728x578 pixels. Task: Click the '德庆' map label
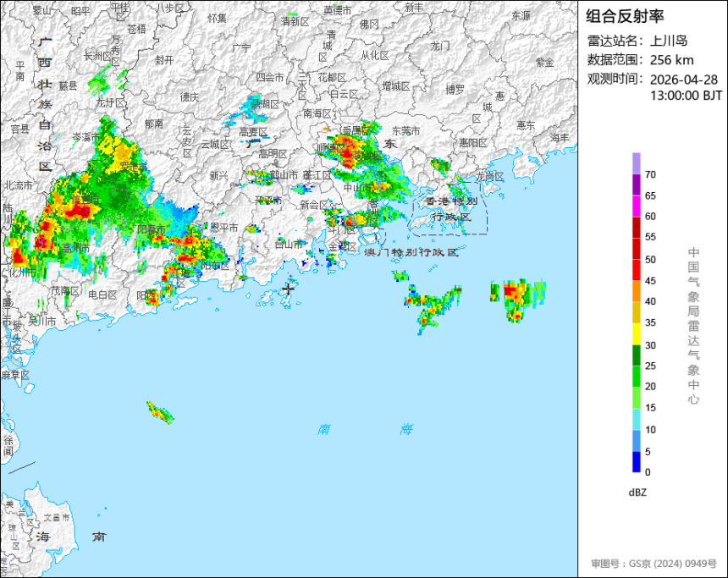(189, 96)
